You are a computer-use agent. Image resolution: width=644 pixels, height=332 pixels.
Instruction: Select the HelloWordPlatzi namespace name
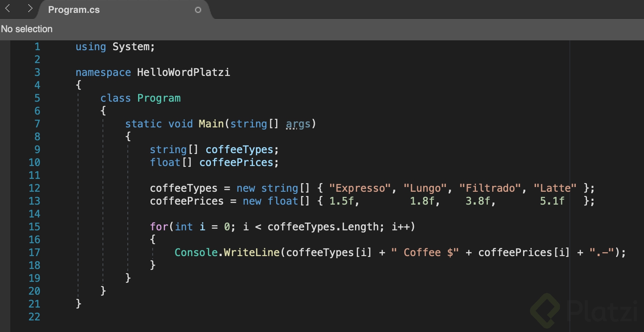pos(183,72)
